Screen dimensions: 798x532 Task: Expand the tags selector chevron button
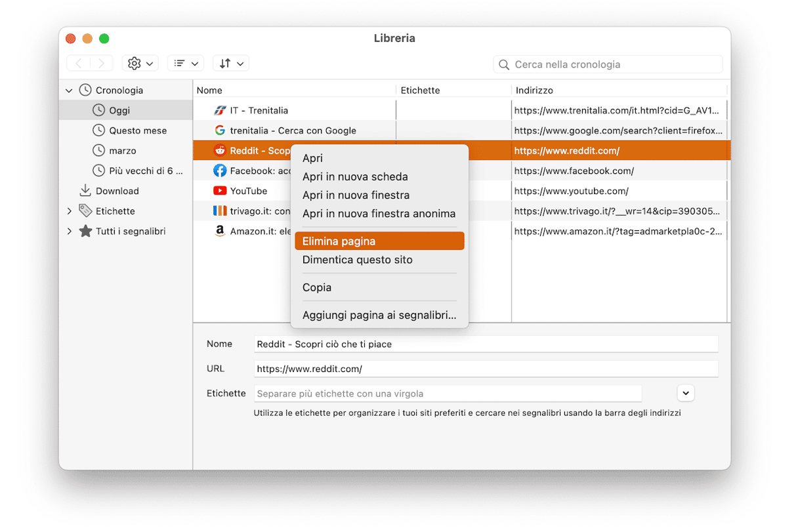685,393
